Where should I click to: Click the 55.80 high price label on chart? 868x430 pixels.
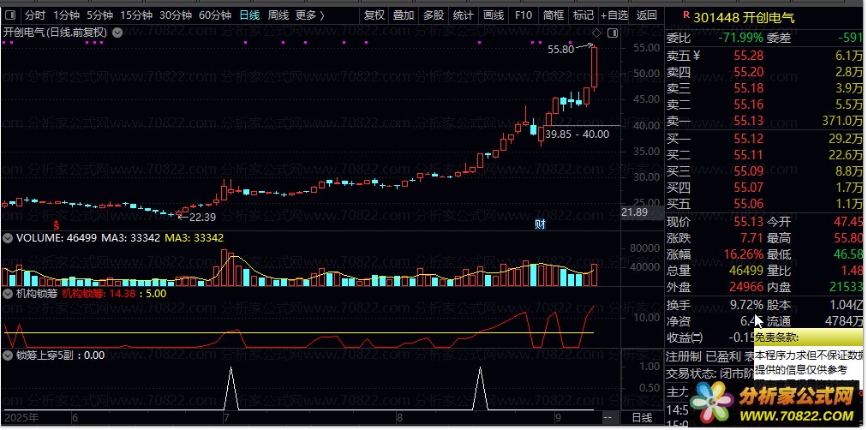pyautogui.click(x=560, y=50)
